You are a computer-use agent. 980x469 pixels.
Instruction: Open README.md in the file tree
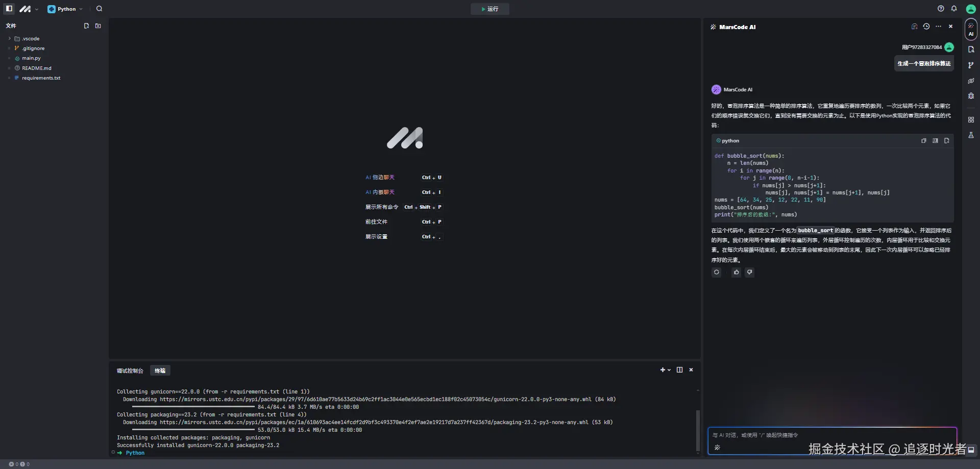54,68
